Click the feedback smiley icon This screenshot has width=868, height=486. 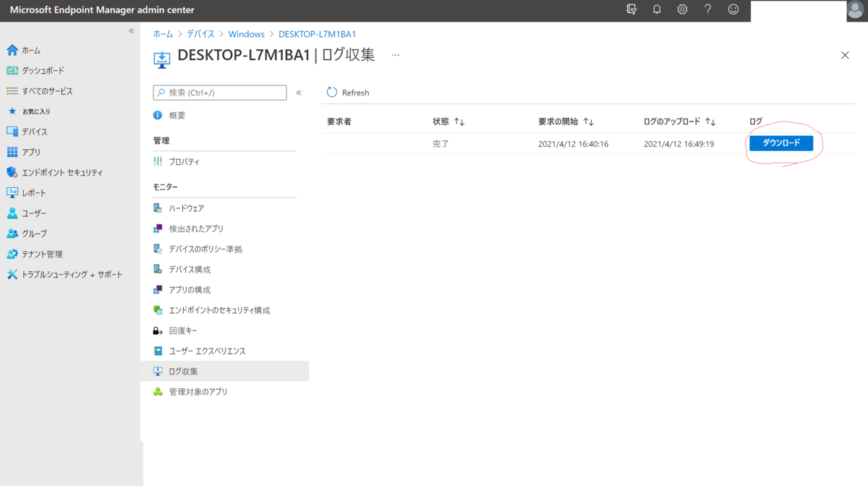tap(733, 9)
